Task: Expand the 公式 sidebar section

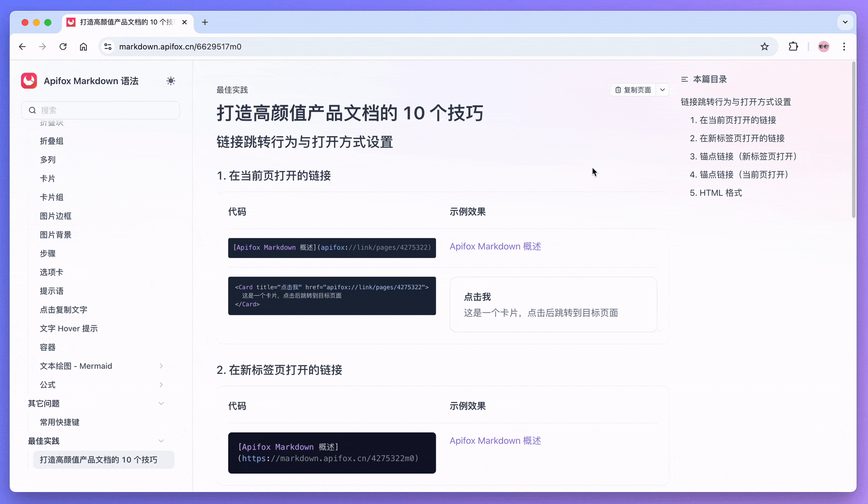Action: click(161, 384)
